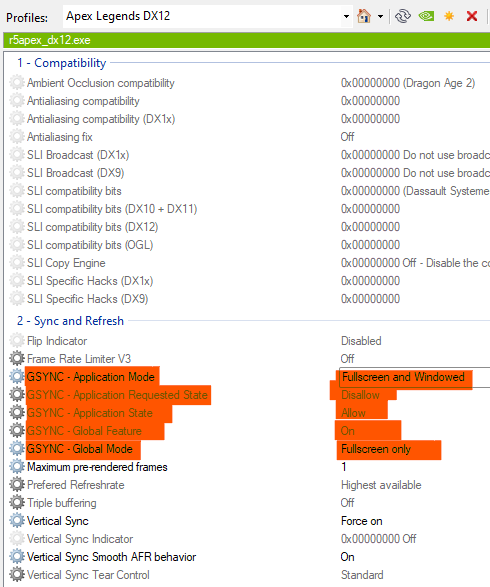Select the r5apex_dx12.exe application bar

(246, 40)
